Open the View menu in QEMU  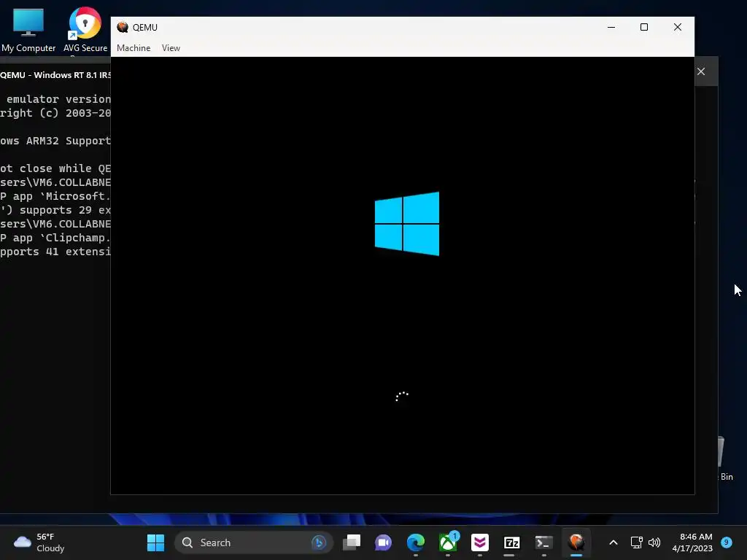(171, 48)
